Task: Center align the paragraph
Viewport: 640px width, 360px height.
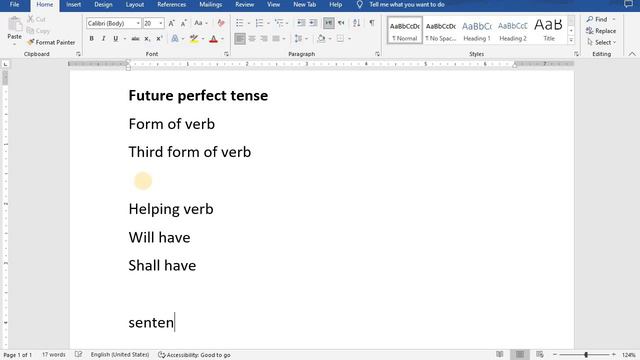Action: [x=252, y=39]
